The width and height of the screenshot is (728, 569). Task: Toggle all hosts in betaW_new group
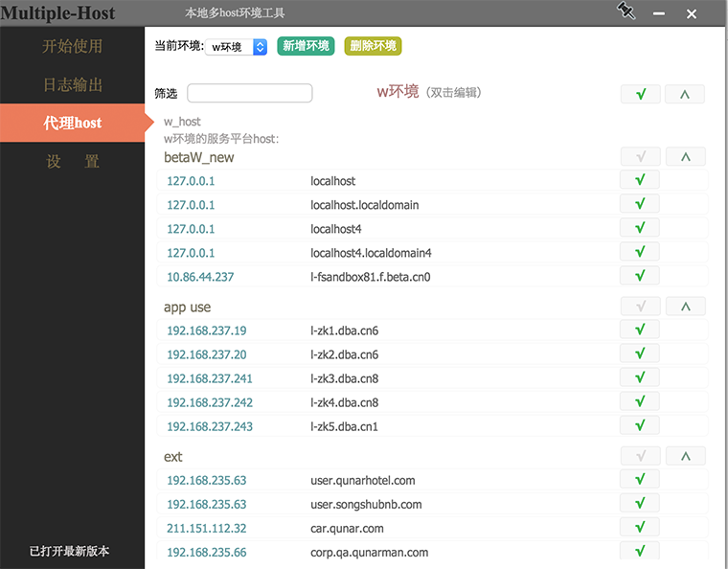click(641, 157)
